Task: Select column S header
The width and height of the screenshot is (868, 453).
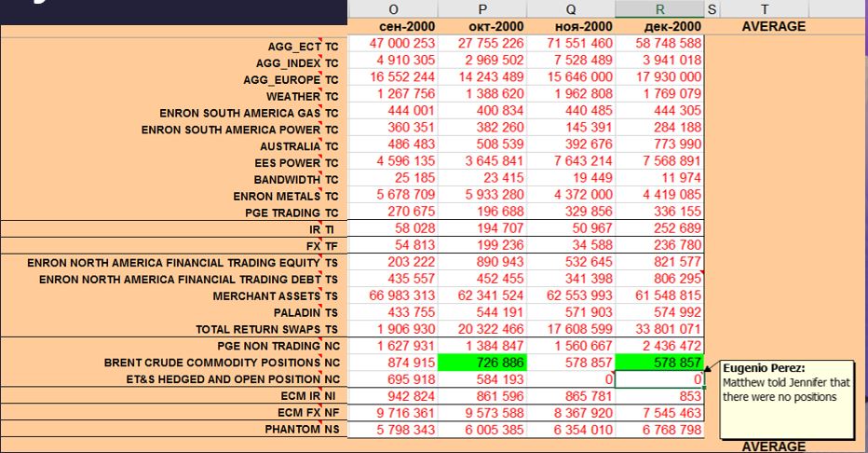Action: pyautogui.click(x=712, y=9)
